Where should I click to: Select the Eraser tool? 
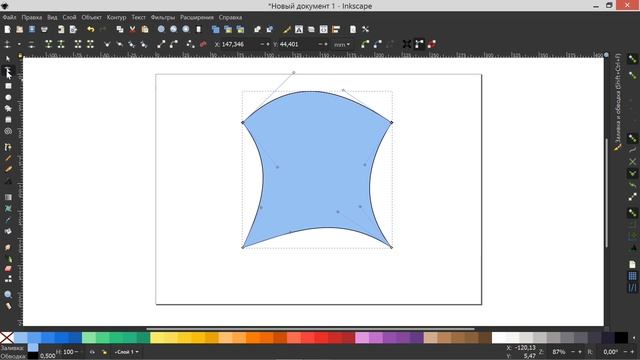tap(8, 269)
